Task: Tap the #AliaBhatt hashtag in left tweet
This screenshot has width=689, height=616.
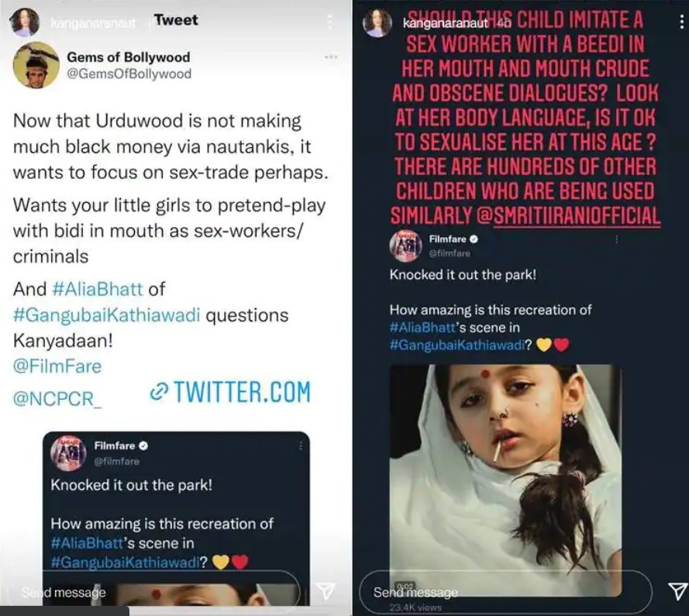Action: coord(97,289)
